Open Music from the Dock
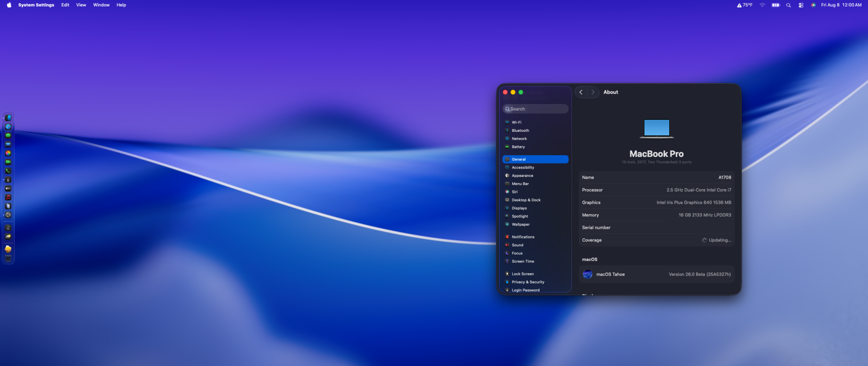 [x=8, y=197]
